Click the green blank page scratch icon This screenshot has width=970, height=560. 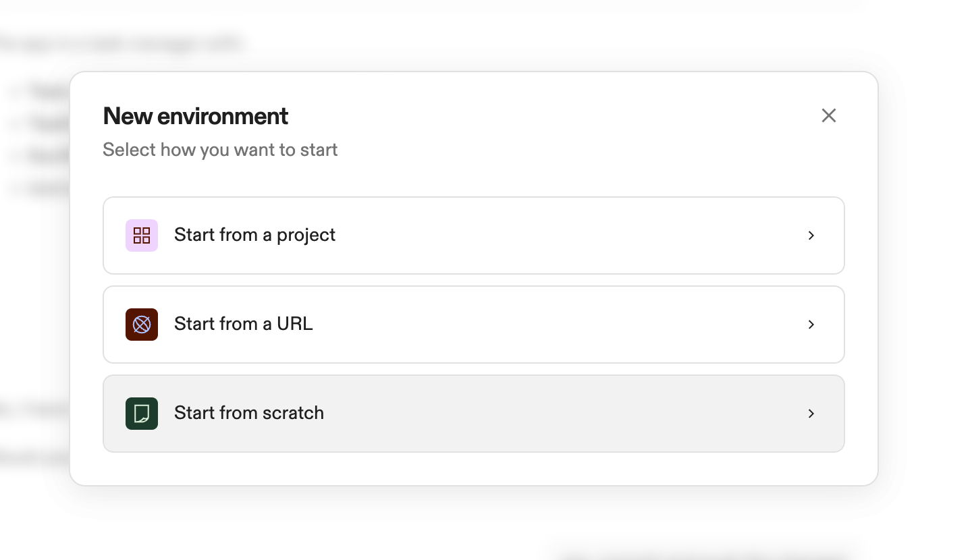click(x=142, y=414)
